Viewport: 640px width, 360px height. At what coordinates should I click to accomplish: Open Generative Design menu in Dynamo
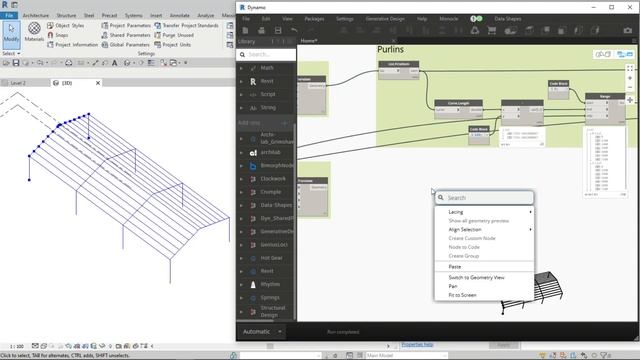(385, 19)
